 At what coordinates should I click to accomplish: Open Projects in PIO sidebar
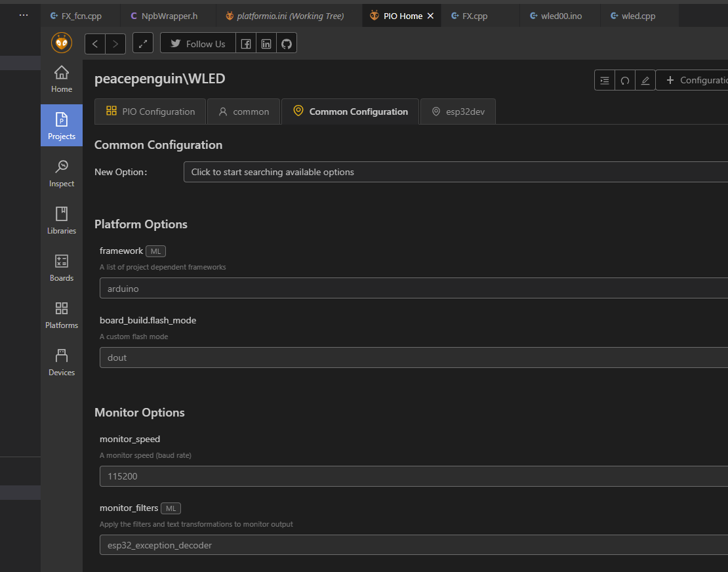pos(61,125)
